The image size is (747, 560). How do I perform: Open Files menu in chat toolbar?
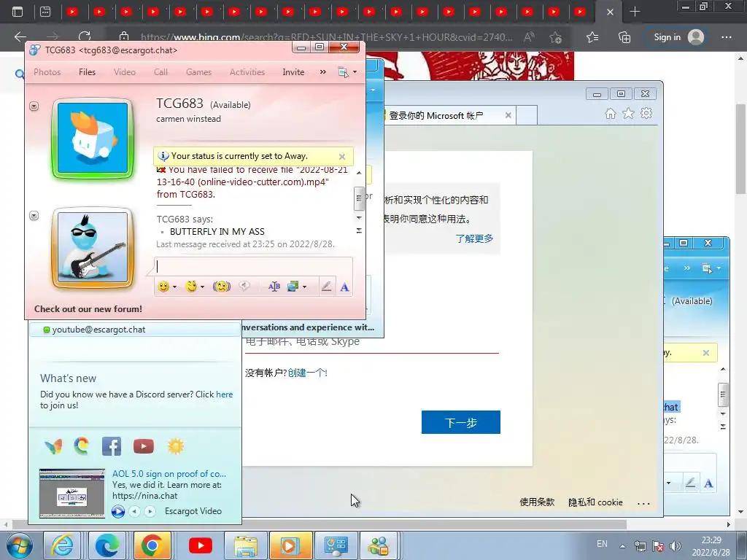(x=88, y=72)
